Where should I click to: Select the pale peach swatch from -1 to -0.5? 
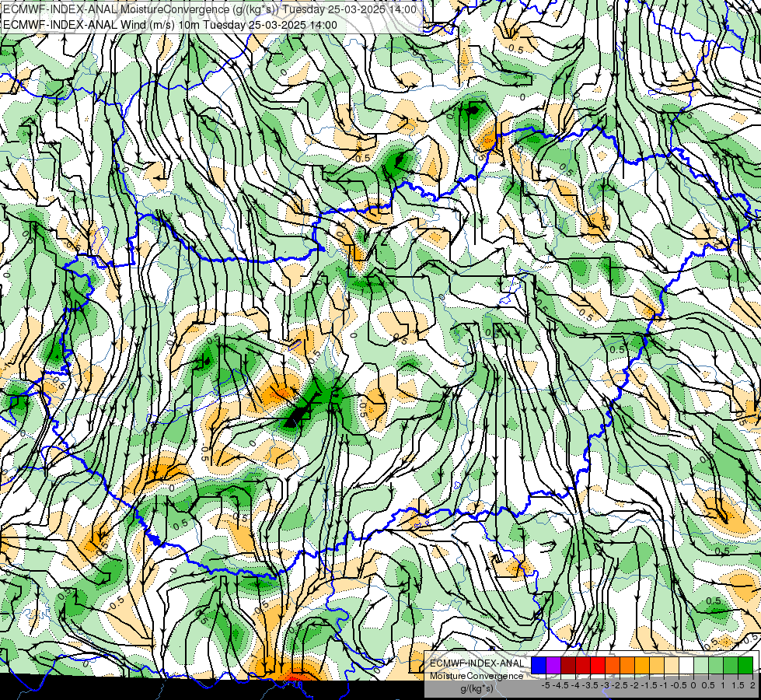point(672,666)
